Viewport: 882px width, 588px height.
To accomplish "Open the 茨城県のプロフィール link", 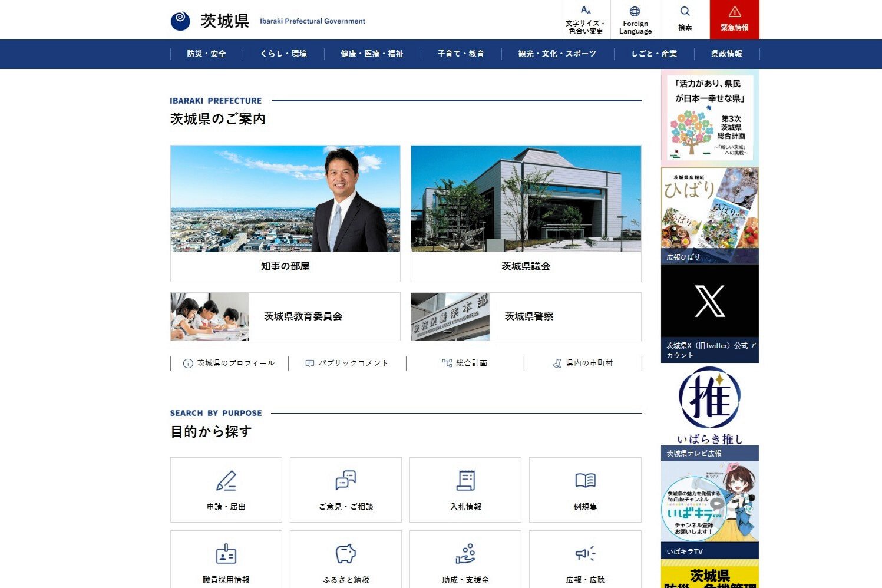I will 236,364.
